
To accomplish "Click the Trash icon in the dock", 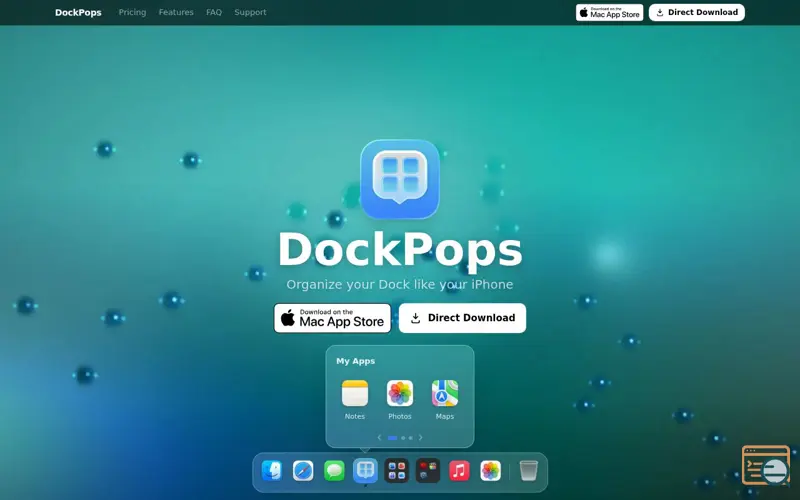I will point(529,470).
